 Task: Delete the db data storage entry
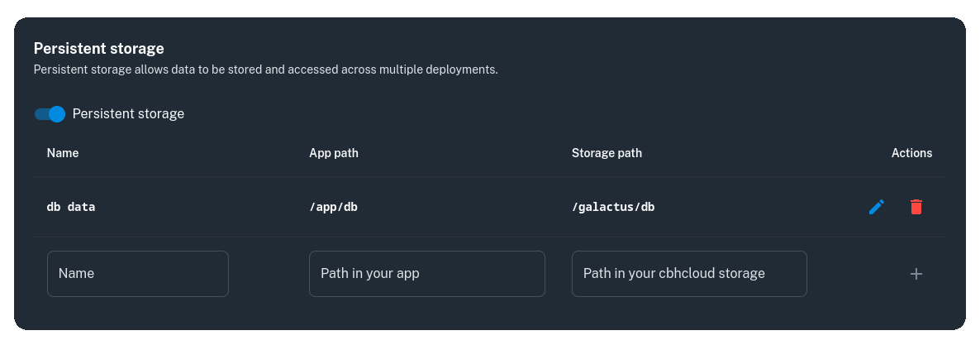point(916,207)
